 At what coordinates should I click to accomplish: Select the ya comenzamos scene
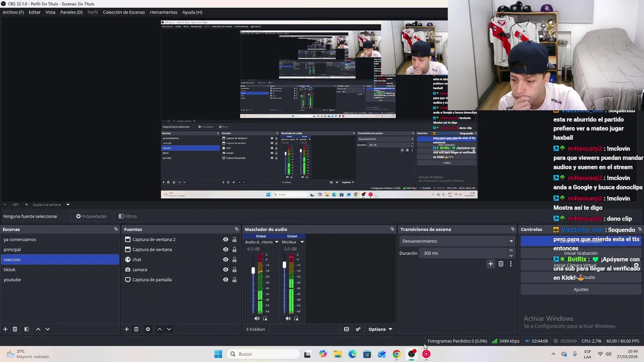pos(60,239)
